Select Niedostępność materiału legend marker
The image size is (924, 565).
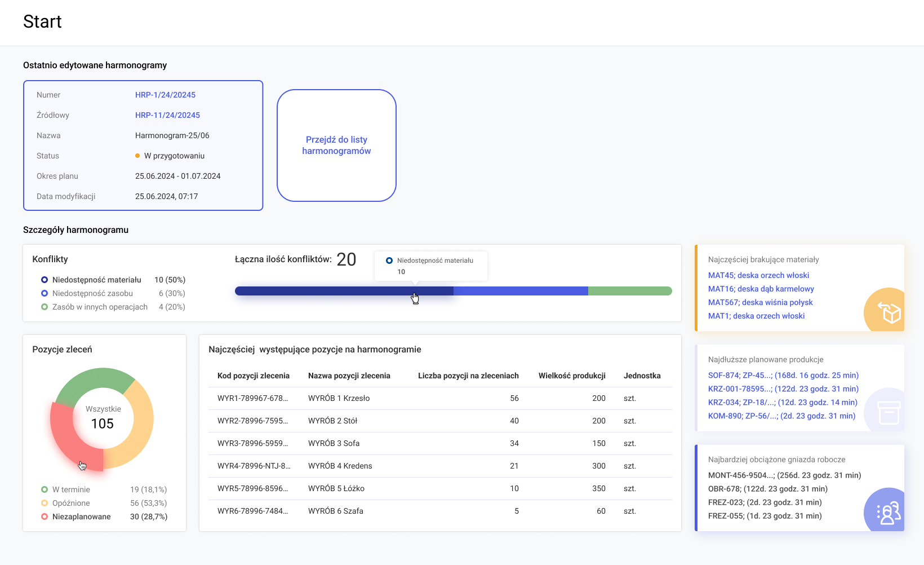[45, 280]
